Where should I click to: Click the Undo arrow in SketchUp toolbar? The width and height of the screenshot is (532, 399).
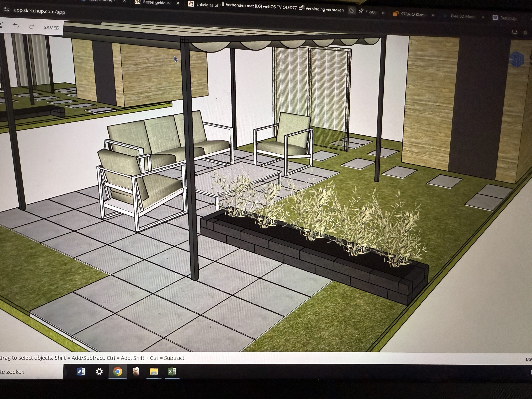16,26
